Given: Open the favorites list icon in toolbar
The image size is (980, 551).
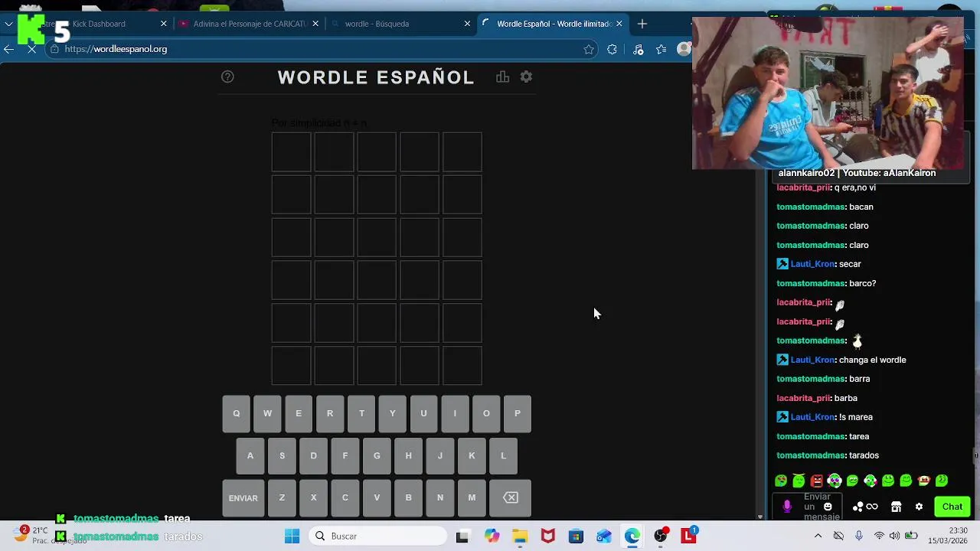Looking at the screenshot, I should click(x=661, y=49).
